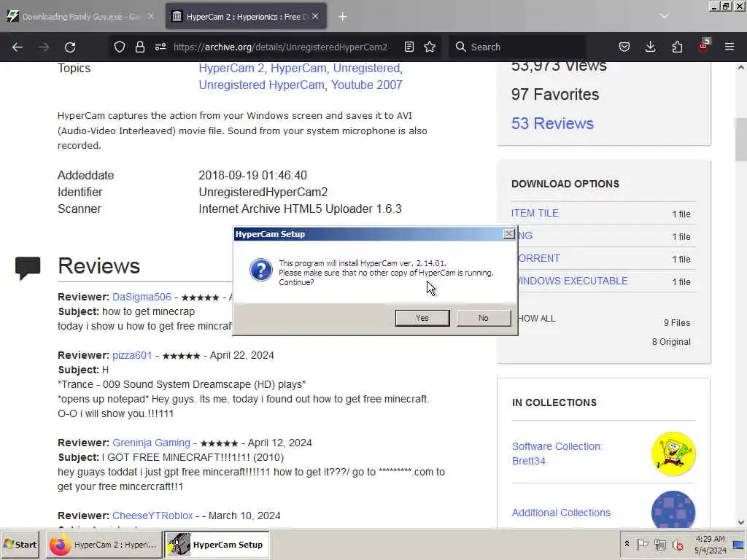Image resolution: width=747 pixels, height=560 pixels.
Task: Close the HyperCam 2 tab
Action: point(315,16)
